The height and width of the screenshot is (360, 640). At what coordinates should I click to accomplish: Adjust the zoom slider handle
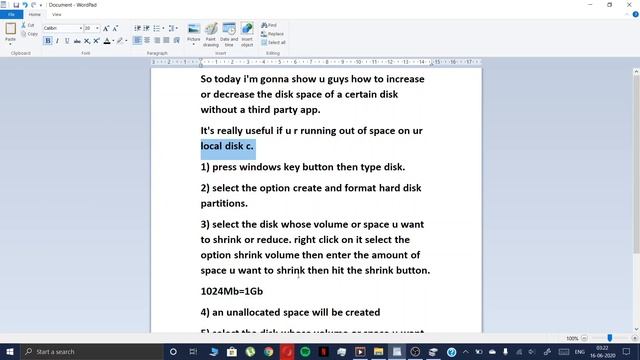(x=610, y=338)
